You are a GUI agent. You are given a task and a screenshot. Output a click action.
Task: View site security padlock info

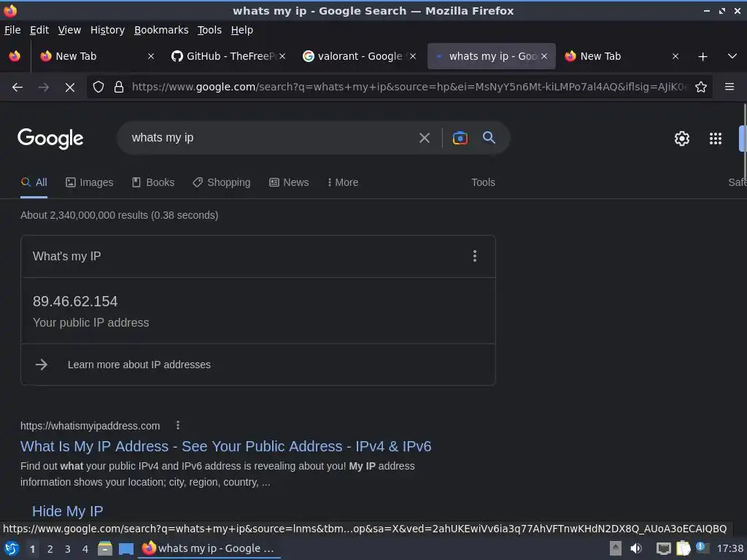point(119,87)
